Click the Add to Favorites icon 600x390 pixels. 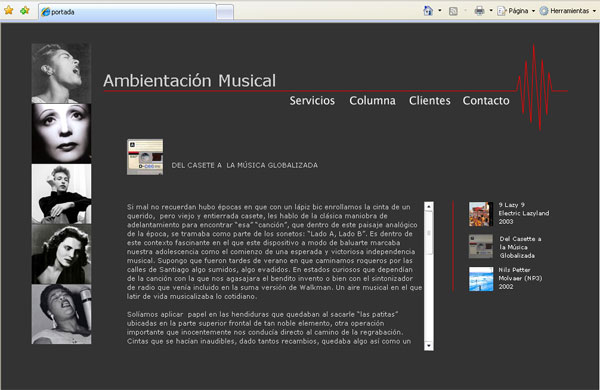(x=25, y=10)
